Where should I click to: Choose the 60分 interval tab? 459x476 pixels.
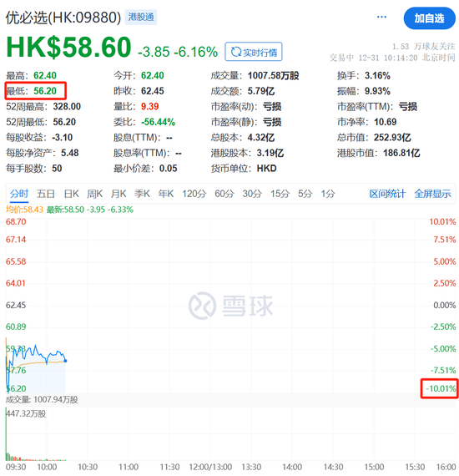224,194
